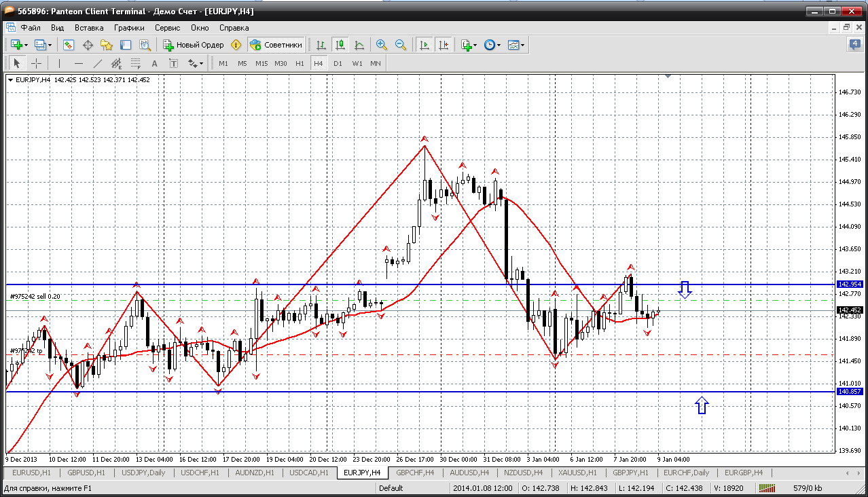Switch timeframe to H1

pyautogui.click(x=300, y=63)
